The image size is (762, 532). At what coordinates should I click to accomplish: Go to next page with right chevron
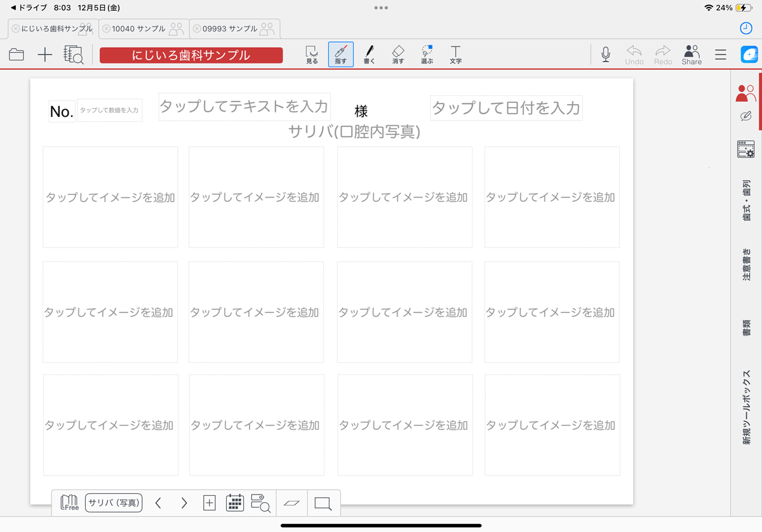point(184,503)
